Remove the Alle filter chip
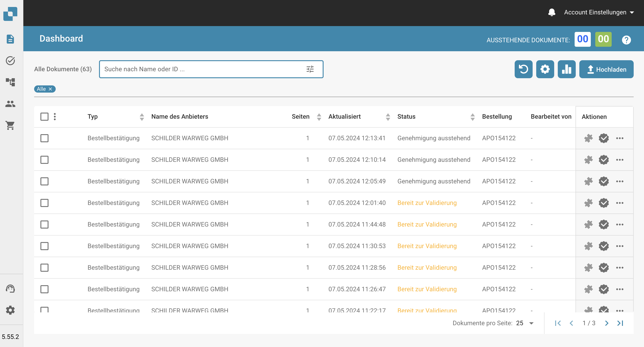 (x=51, y=89)
